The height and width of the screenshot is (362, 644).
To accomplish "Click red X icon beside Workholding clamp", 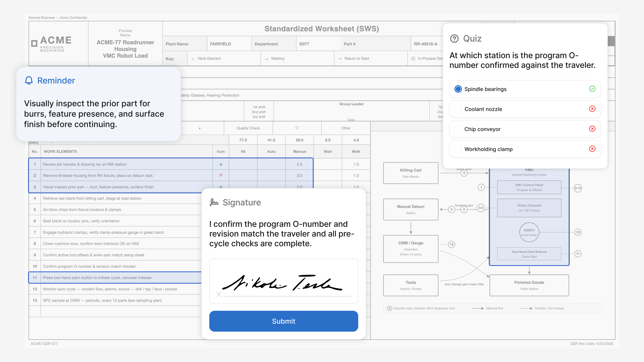I will coord(592,149).
